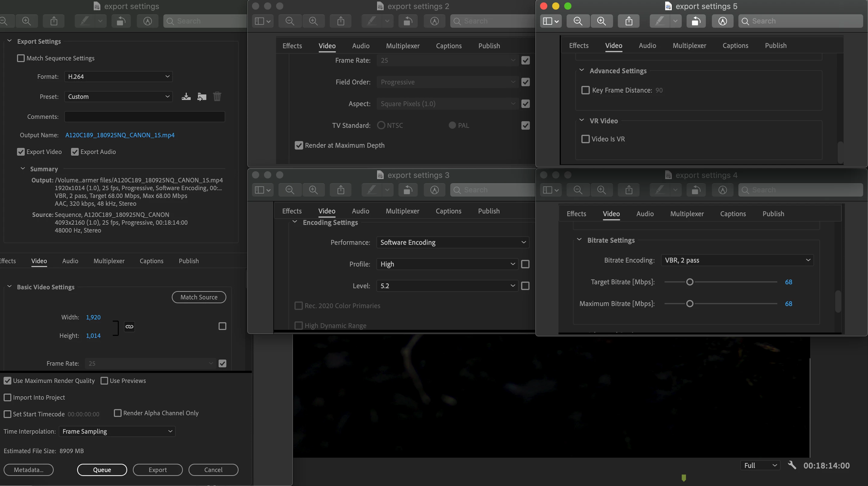Viewport: 868px width, 486px height.
Task: Uncheck Use Maximum Render Quality
Action: click(8, 381)
